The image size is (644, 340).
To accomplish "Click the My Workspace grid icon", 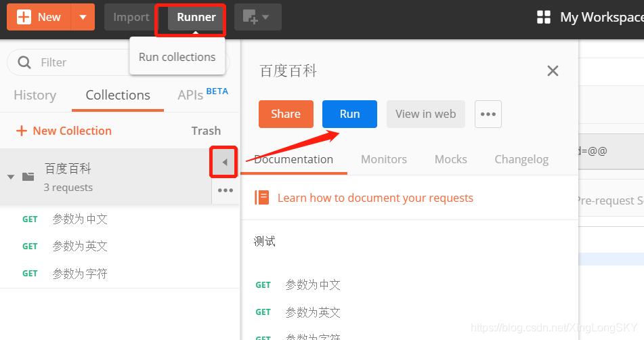I will (544, 17).
